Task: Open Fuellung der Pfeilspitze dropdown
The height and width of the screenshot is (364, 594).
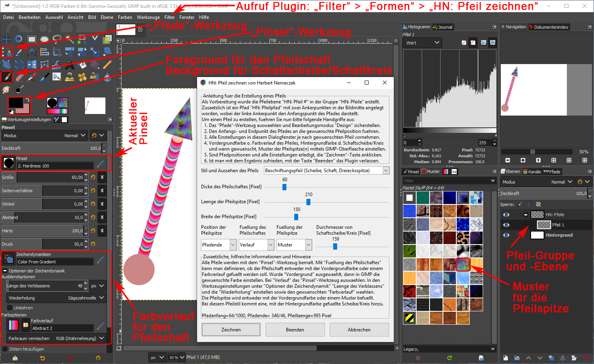Action: pos(294,245)
